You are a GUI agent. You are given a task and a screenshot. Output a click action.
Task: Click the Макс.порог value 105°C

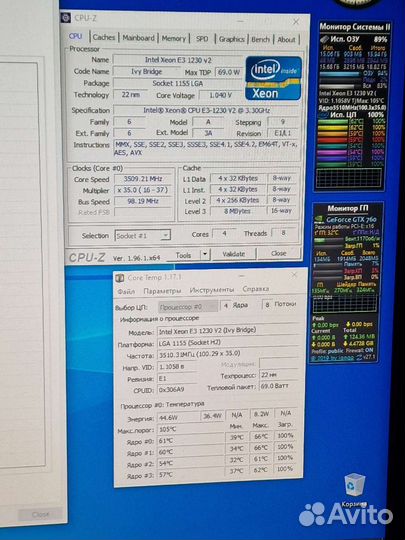point(190,429)
